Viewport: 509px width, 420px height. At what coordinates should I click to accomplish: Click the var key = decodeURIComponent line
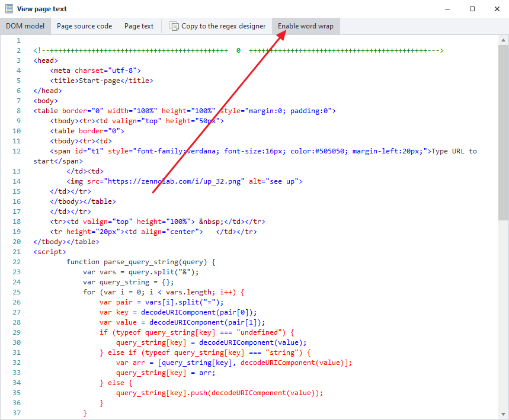pyautogui.click(x=178, y=312)
